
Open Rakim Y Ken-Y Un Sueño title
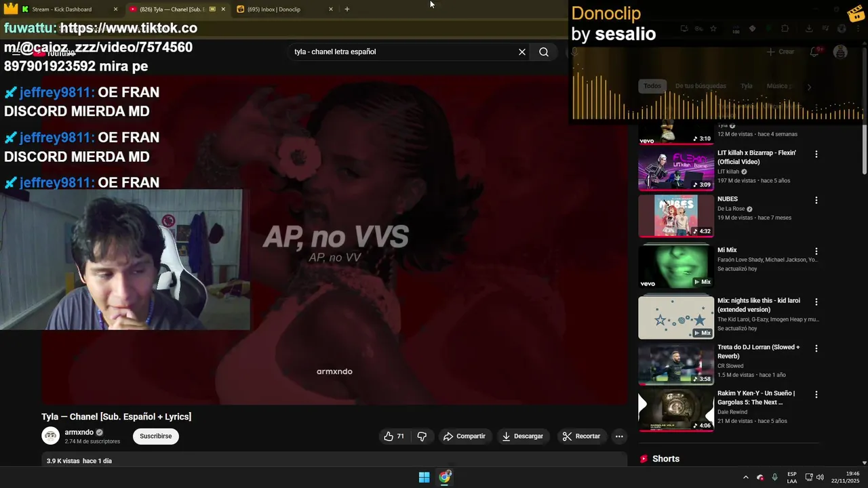click(756, 398)
